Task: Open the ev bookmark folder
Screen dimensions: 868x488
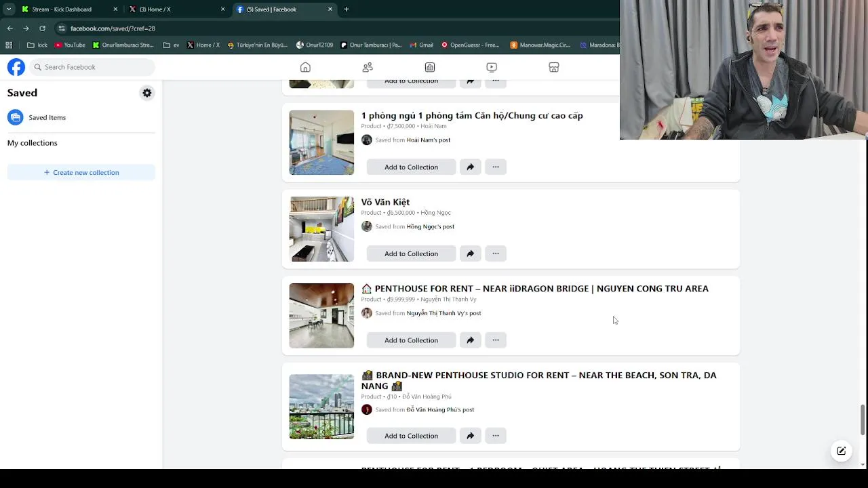Action: [171, 45]
